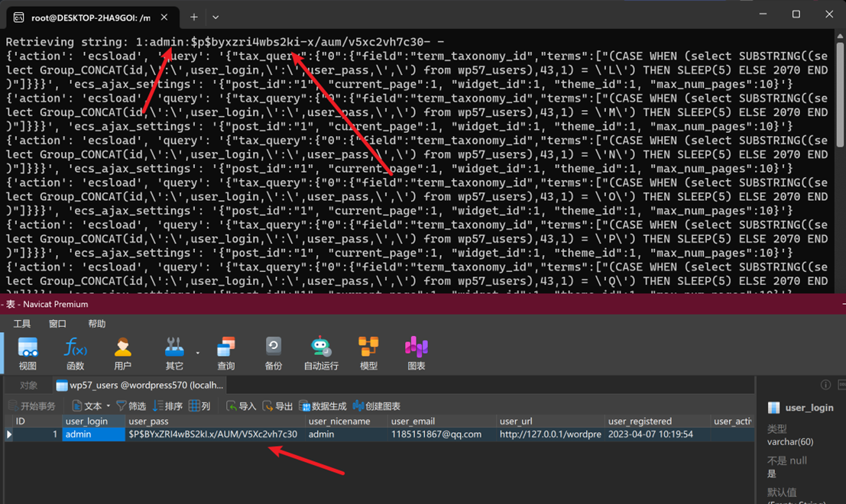
Task: Click the row indicator arrow for row 1
Action: 9,435
